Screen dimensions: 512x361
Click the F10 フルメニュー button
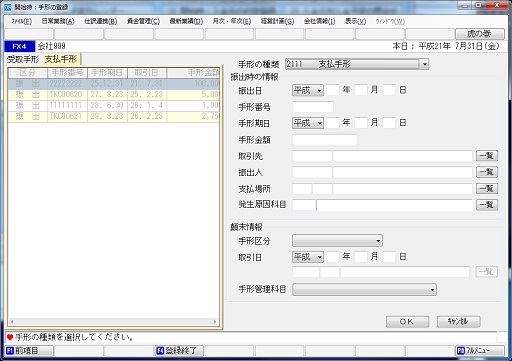pos(480,351)
